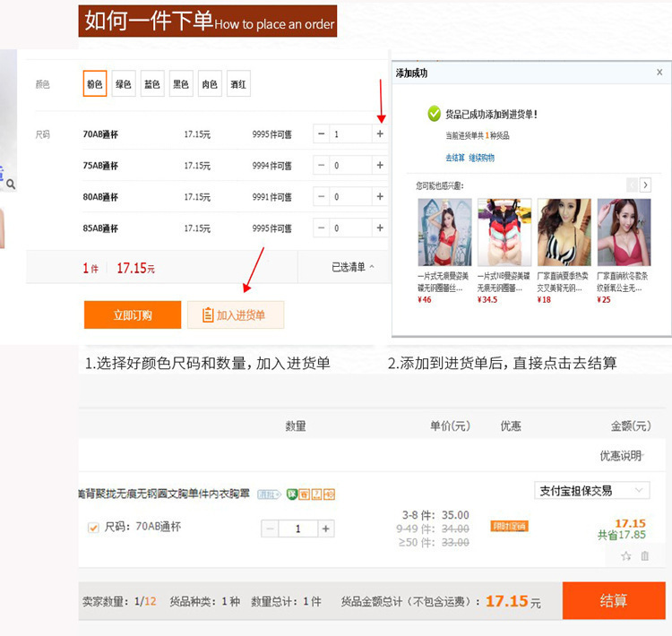Click the green 保 guarantee badge
Viewport: 672px width, 636px height.
point(292,494)
